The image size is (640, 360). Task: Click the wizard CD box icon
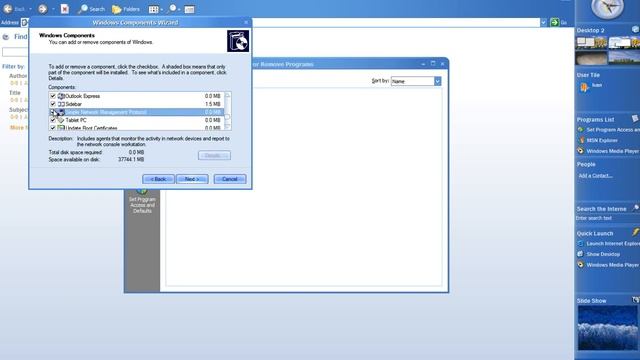click(x=238, y=41)
